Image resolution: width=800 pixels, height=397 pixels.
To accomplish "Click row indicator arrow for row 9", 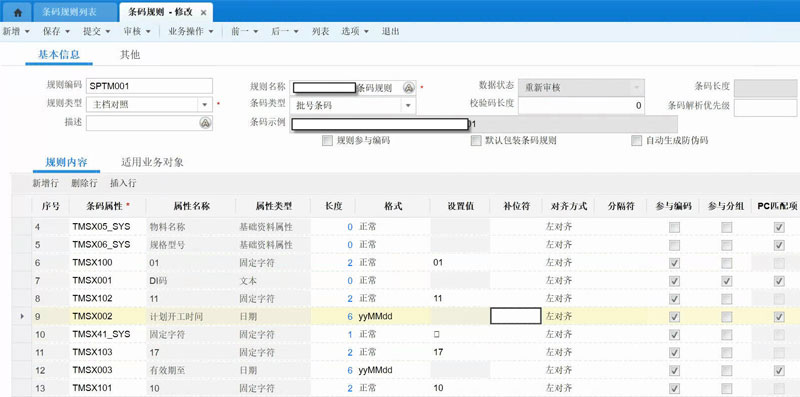I will 22,316.
